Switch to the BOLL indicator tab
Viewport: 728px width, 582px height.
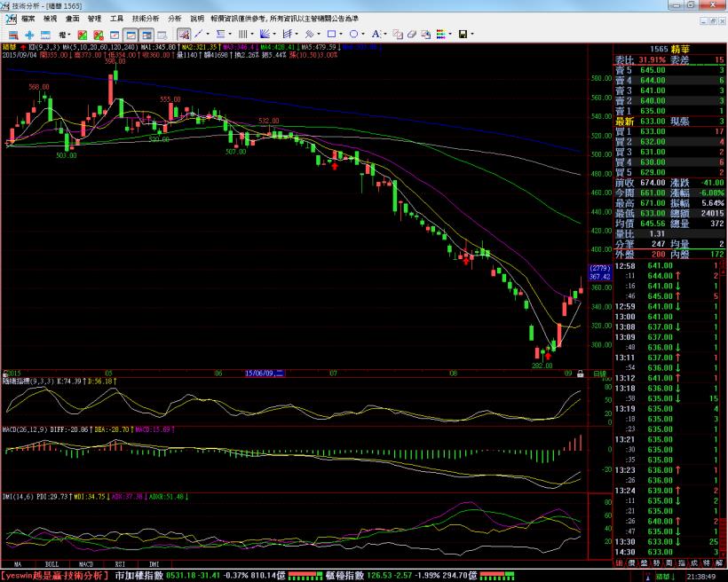pyautogui.click(x=51, y=563)
